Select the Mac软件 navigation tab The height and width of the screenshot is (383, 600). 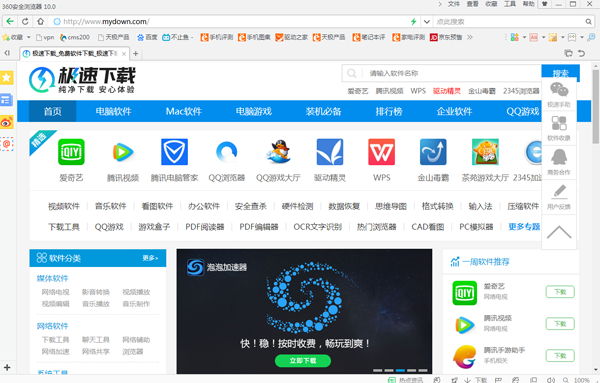pos(184,111)
